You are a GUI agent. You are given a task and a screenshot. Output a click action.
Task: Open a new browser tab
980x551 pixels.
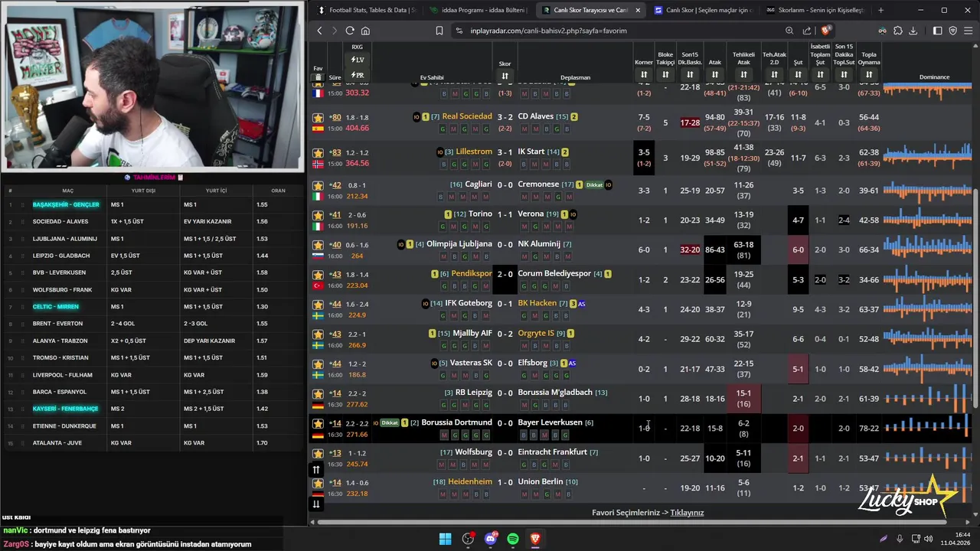(x=880, y=10)
